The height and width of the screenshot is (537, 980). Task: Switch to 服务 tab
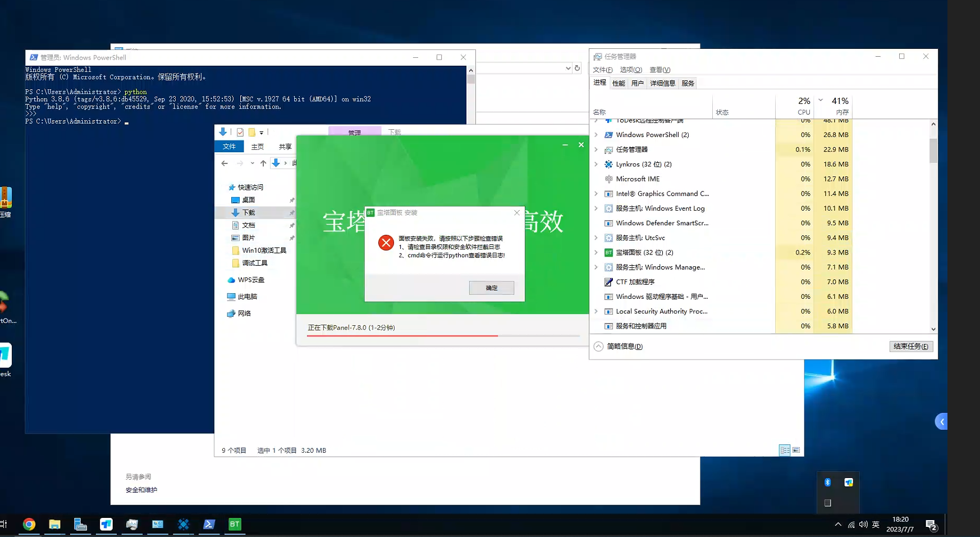click(688, 83)
